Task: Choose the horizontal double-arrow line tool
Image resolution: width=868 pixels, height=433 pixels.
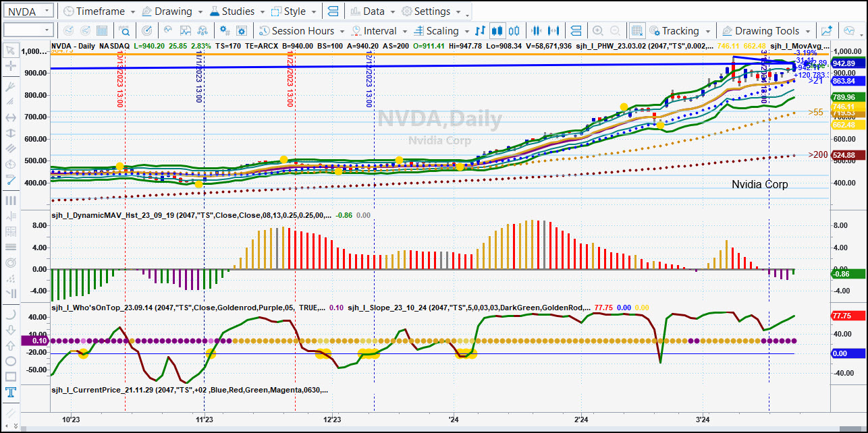Action: click(11, 117)
